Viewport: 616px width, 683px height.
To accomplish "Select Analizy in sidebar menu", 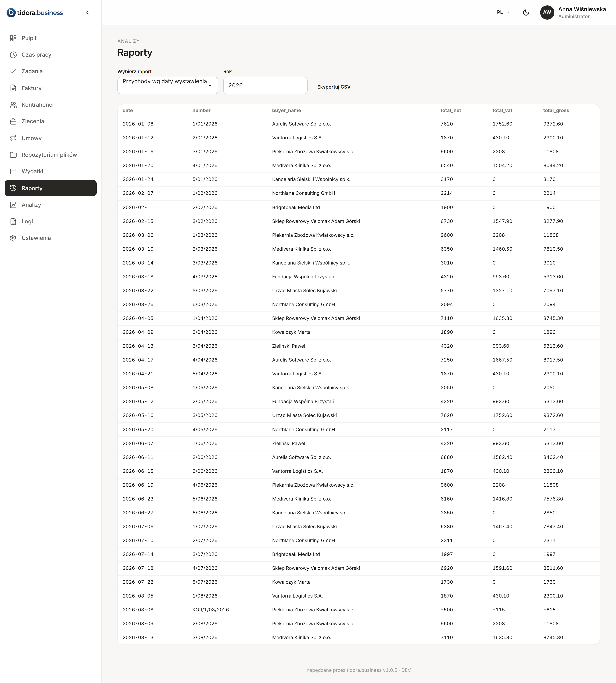I will coord(50,205).
